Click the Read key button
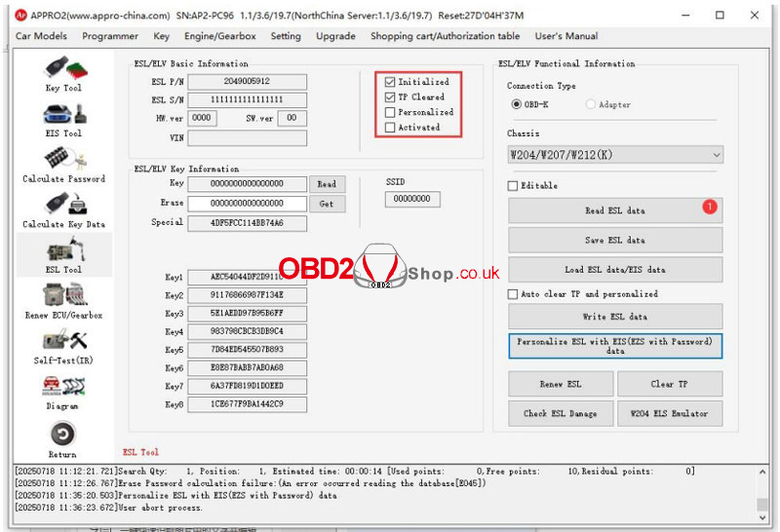Viewport: 780px width, 532px height. coord(327,184)
